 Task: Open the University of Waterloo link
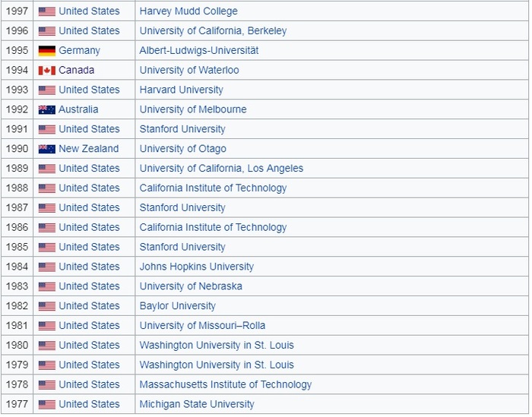click(189, 70)
